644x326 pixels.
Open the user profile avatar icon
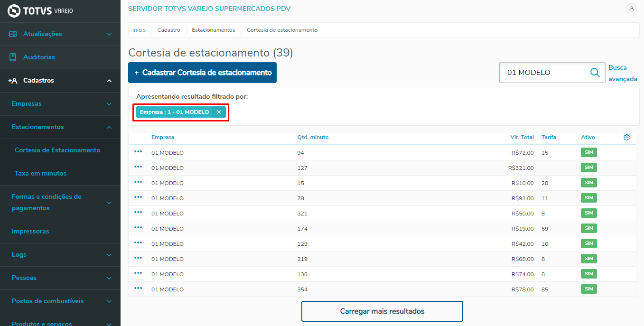tap(631, 9)
